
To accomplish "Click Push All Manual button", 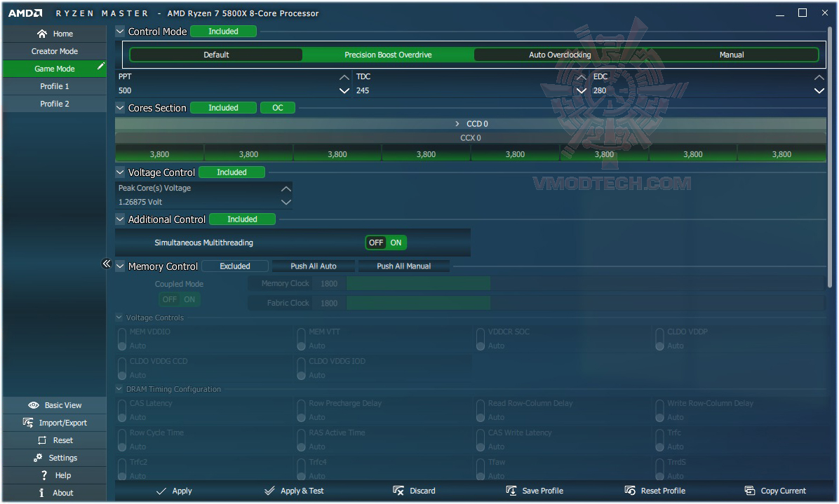I will pos(404,266).
